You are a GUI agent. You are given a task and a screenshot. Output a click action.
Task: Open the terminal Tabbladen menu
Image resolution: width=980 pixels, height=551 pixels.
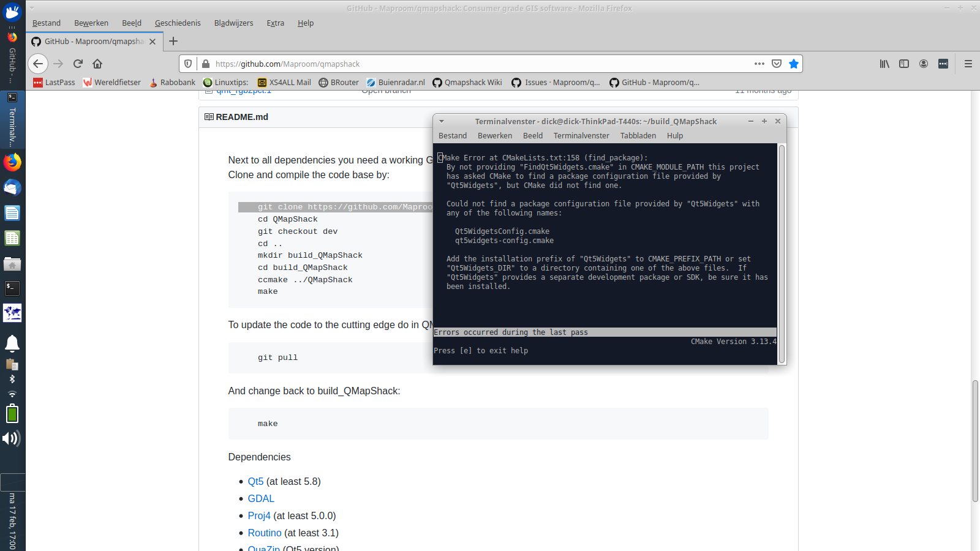point(638,135)
